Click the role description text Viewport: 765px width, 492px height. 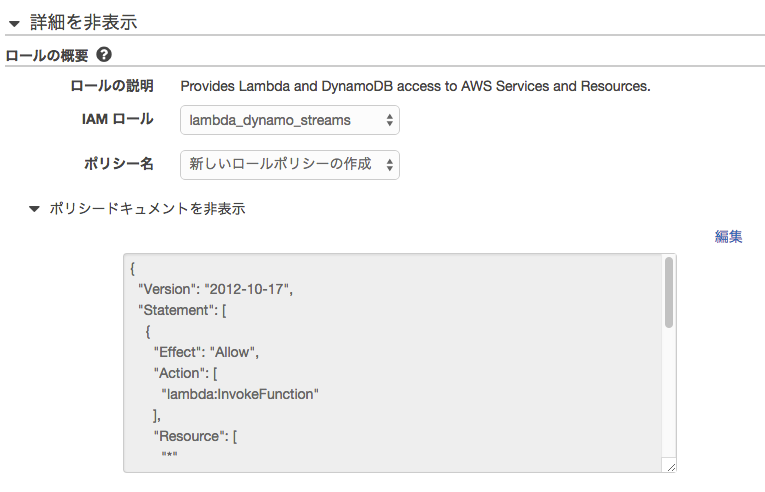[x=415, y=86]
